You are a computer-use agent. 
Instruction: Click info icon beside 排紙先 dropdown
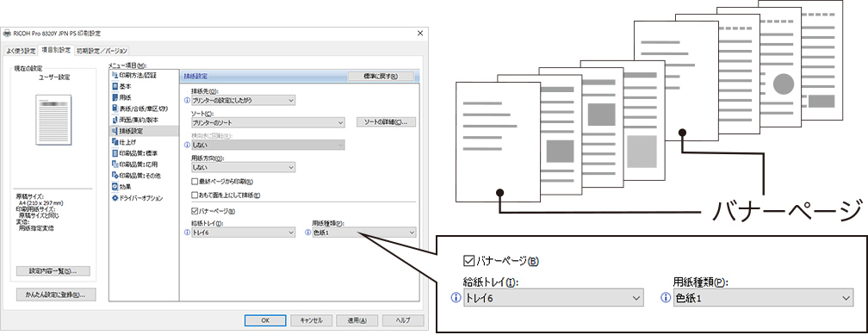(187, 100)
